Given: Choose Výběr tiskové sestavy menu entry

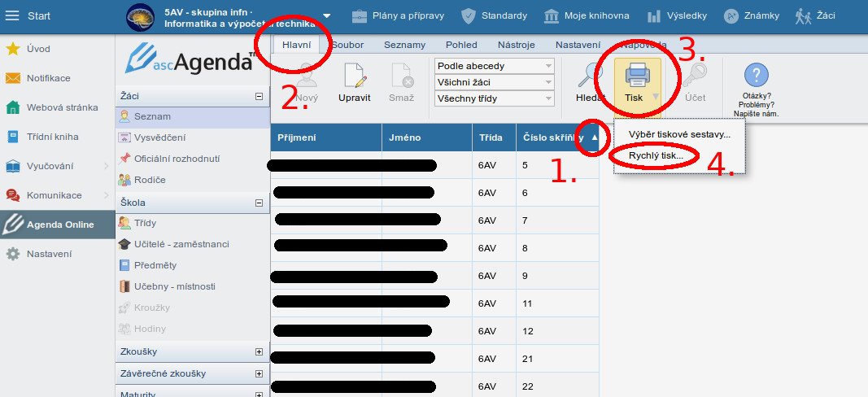Looking at the screenshot, I should pyautogui.click(x=679, y=134).
